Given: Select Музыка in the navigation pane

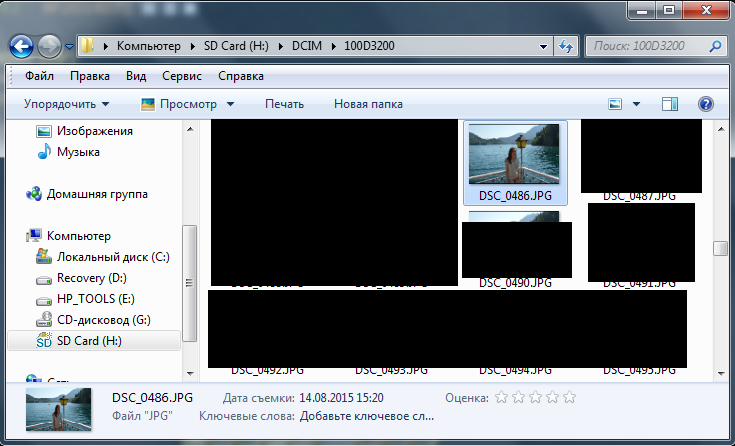Looking at the screenshot, I should coord(78,152).
